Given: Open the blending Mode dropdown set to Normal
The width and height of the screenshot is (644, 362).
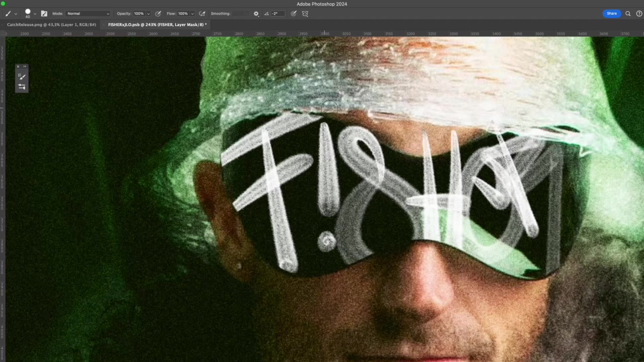Looking at the screenshot, I should pos(88,14).
